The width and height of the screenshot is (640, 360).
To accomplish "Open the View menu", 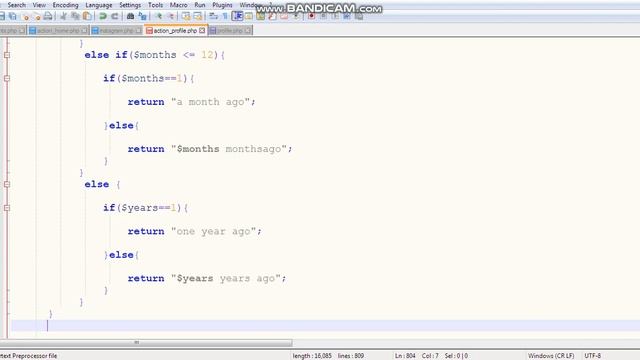I will click(x=39, y=5).
